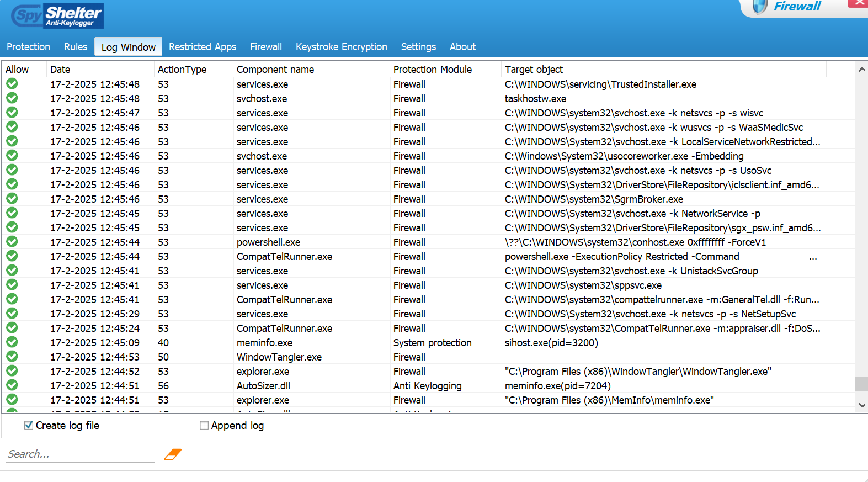Image resolution: width=868 pixels, height=482 pixels.
Task: Select the ActionType 50 cell
Action: tap(163, 357)
